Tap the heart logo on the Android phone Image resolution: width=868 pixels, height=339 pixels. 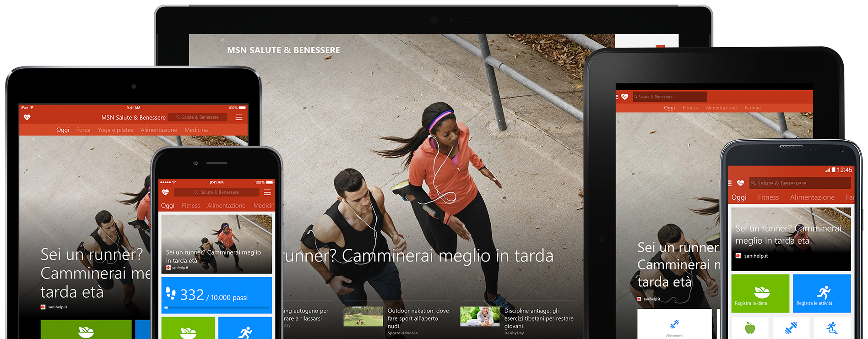coord(740,183)
